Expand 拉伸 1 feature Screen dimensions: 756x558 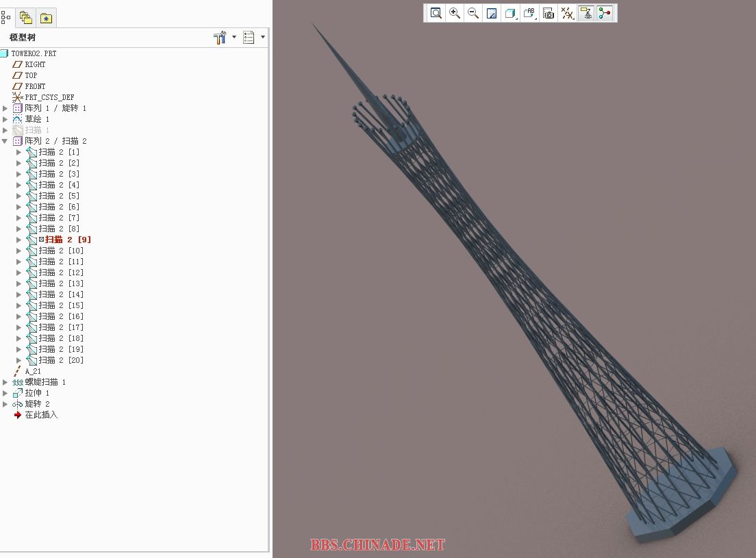5,393
